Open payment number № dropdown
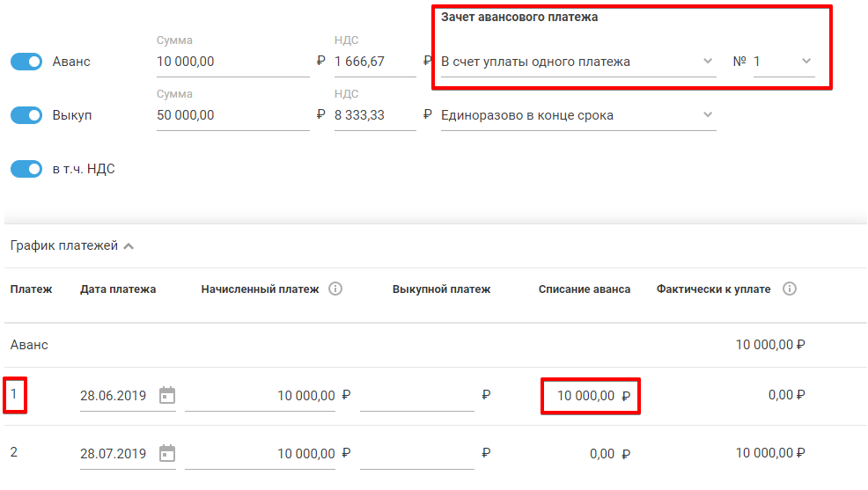This screenshot has height=490, width=868. (783, 62)
